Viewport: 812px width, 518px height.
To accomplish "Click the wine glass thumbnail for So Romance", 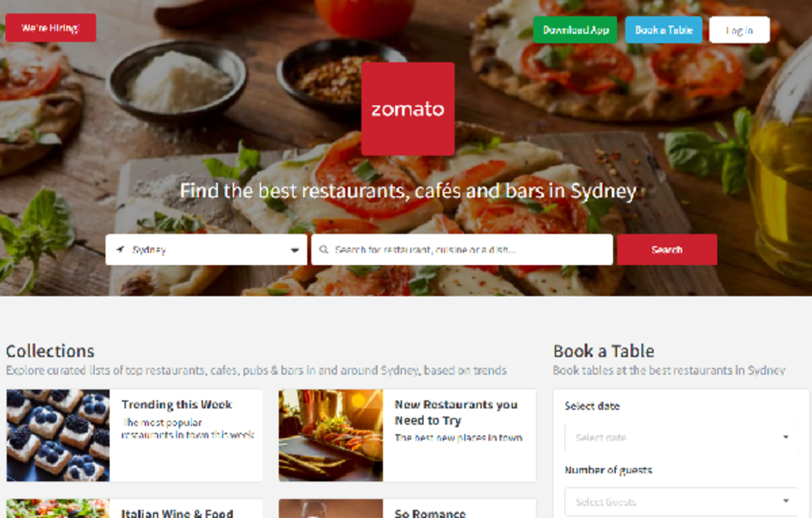I will [330, 508].
